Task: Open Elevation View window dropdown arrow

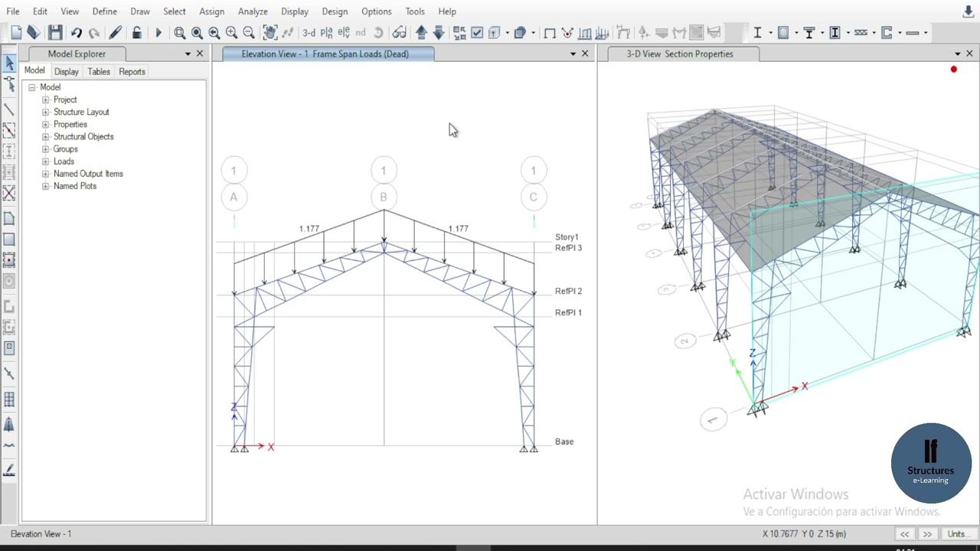Action: (x=573, y=54)
